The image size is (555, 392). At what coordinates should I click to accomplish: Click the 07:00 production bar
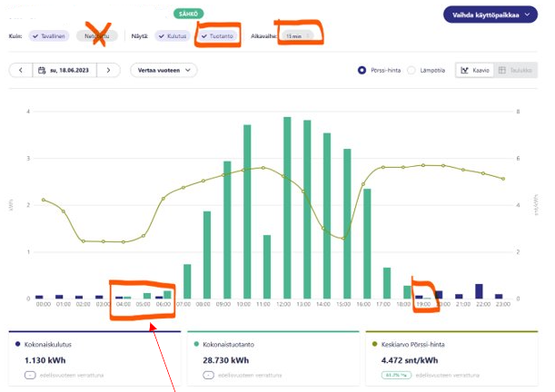pyautogui.click(x=187, y=281)
